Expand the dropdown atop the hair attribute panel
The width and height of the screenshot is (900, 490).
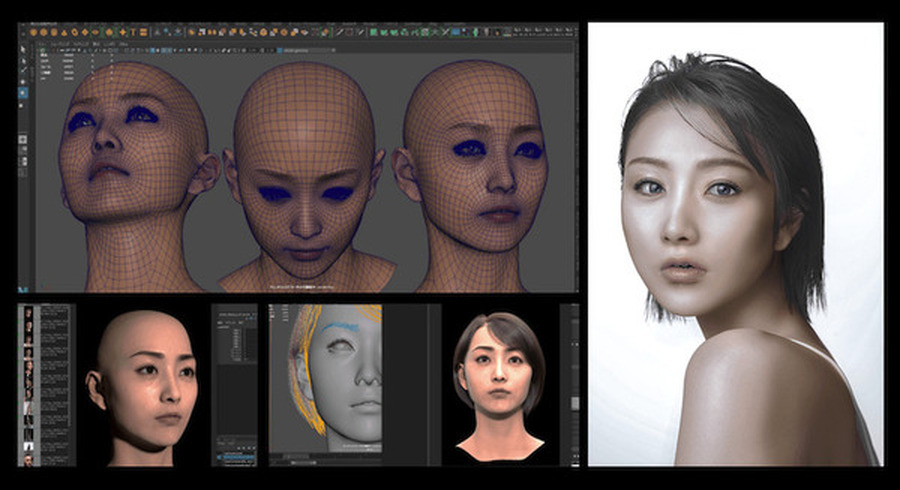[233, 312]
